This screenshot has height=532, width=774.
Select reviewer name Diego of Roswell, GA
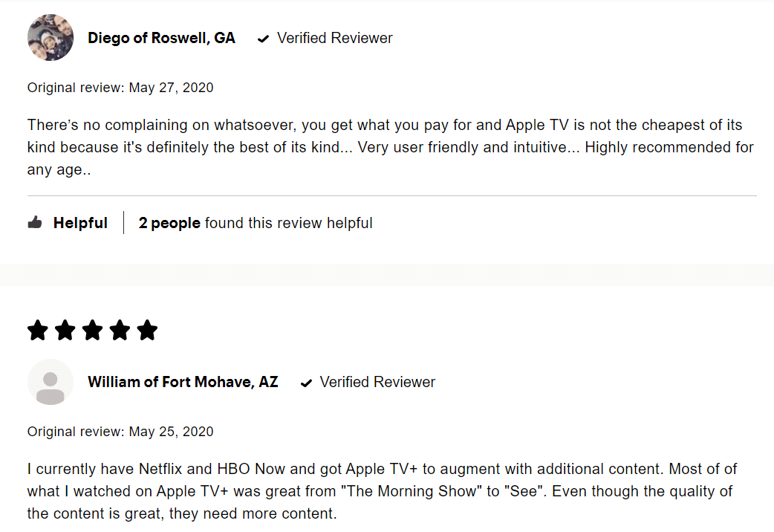coord(161,38)
